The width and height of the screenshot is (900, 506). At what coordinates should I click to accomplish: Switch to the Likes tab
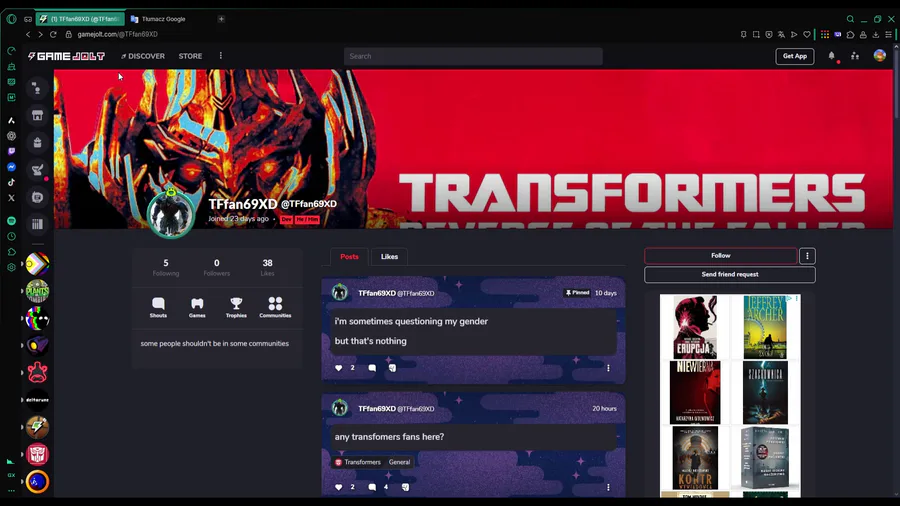point(389,256)
